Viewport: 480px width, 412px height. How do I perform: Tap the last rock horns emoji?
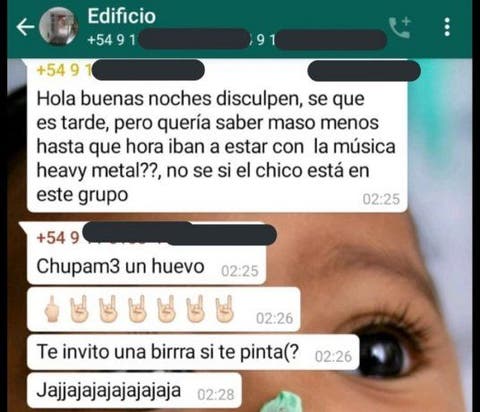coord(225,309)
